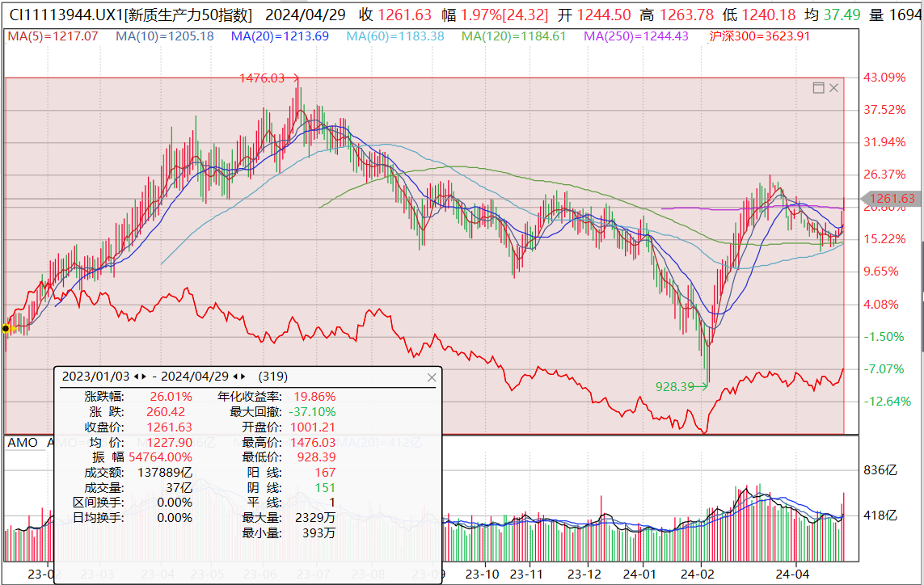
Task: Close the interval statistics popup
Action: pyautogui.click(x=432, y=377)
